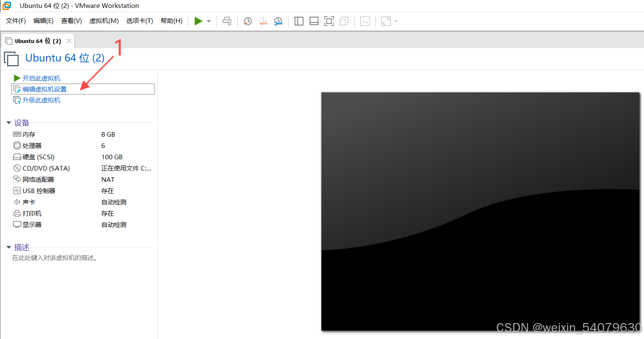Click the revert to snapshot icon

click(263, 21)
